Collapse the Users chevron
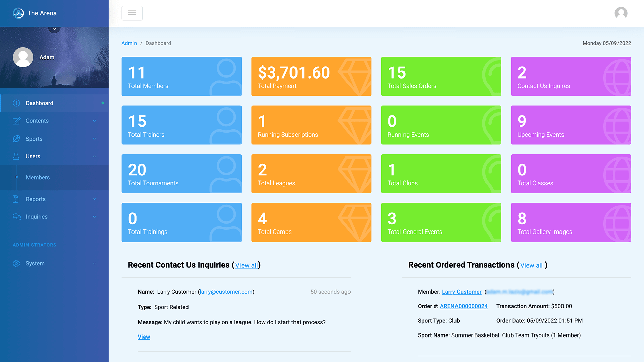This screenshot has width=644, height=362. click(94, 156)
